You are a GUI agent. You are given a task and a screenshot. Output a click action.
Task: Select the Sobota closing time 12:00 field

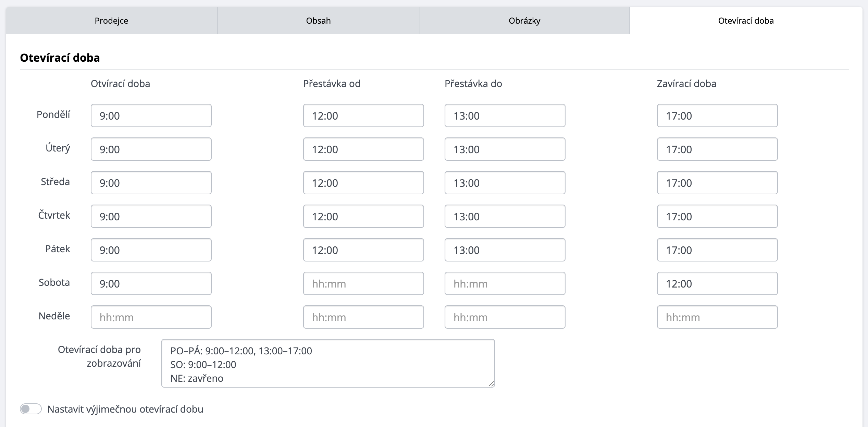[x=717, y=283]
